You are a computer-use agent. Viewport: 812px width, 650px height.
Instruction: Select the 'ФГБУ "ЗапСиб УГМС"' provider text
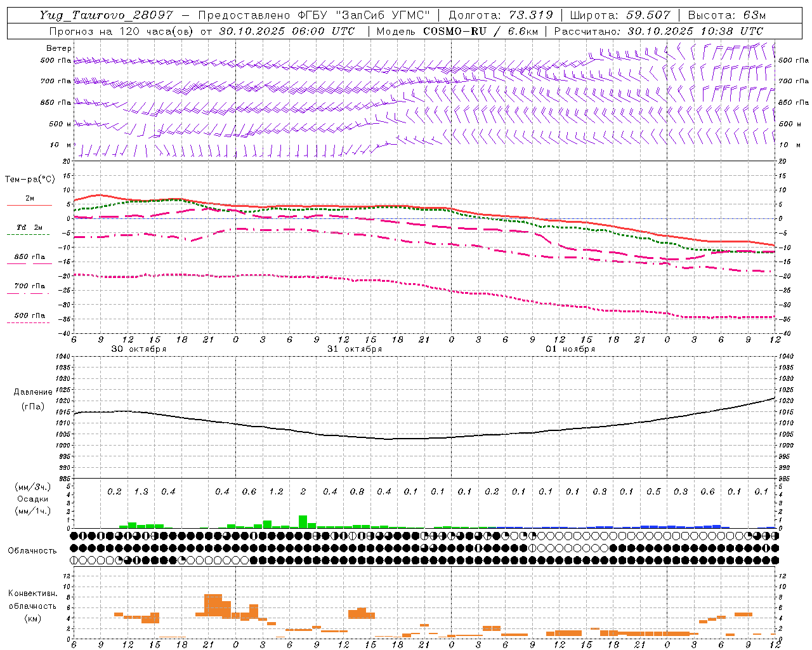(x=363, y=15)
